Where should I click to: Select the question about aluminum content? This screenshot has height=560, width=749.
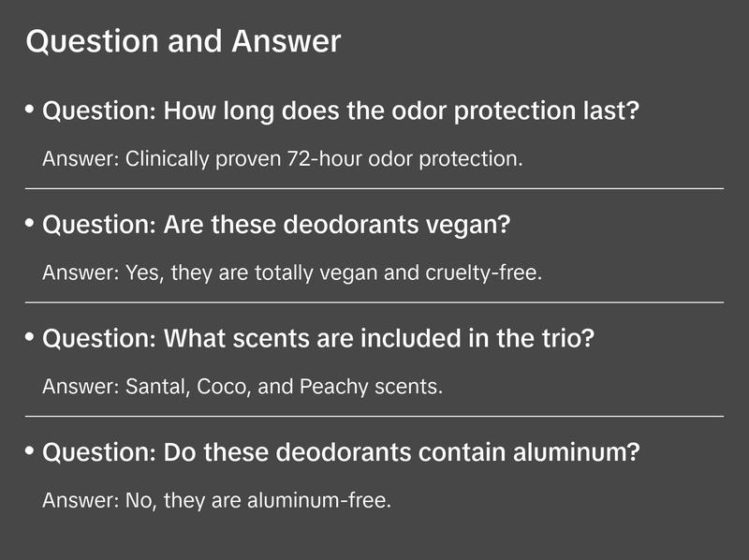click(x=341, y=452)
